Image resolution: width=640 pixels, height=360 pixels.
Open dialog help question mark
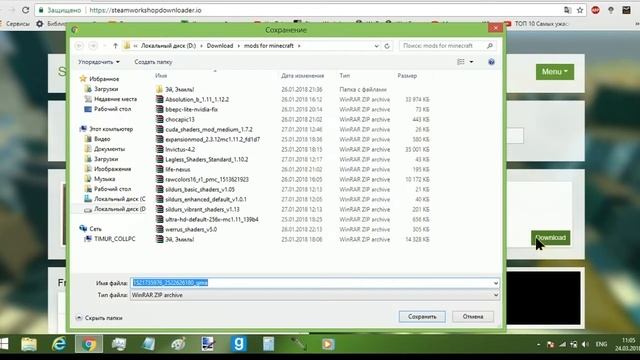click(491, 62)
